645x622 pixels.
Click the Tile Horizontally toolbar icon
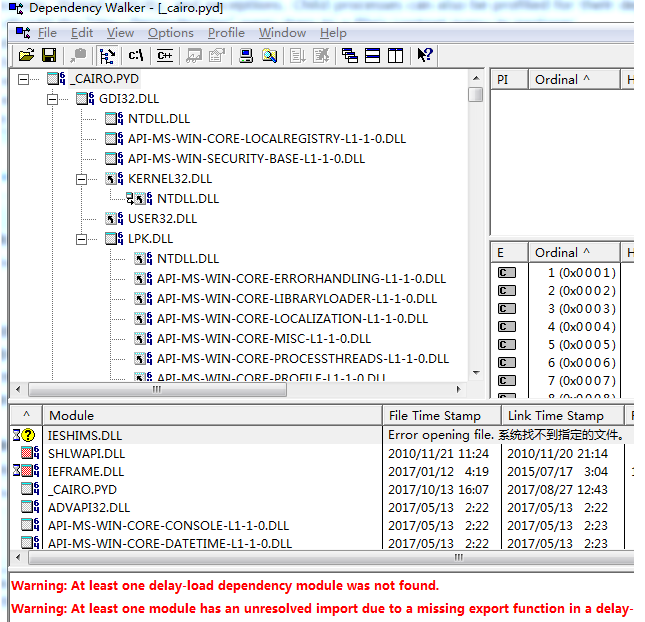pyautogui.click(x=372, y=56)
